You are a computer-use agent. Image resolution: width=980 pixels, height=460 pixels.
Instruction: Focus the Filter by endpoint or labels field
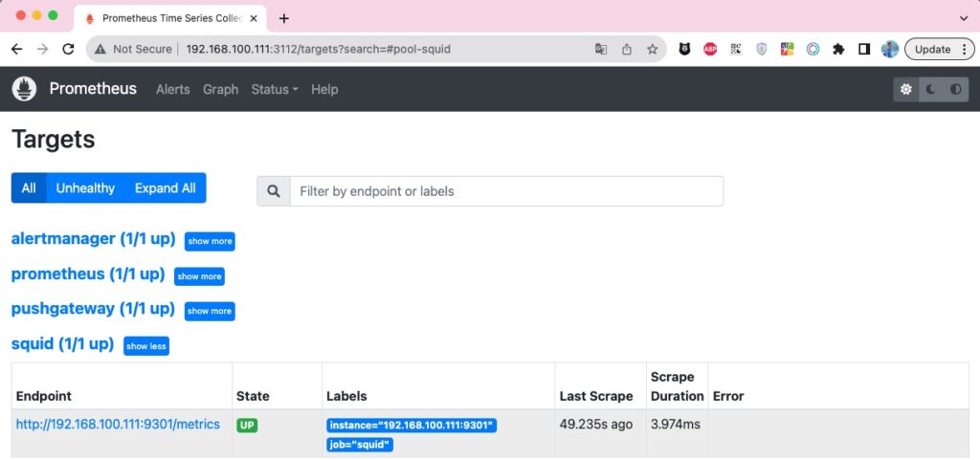[x=507, y=191]
